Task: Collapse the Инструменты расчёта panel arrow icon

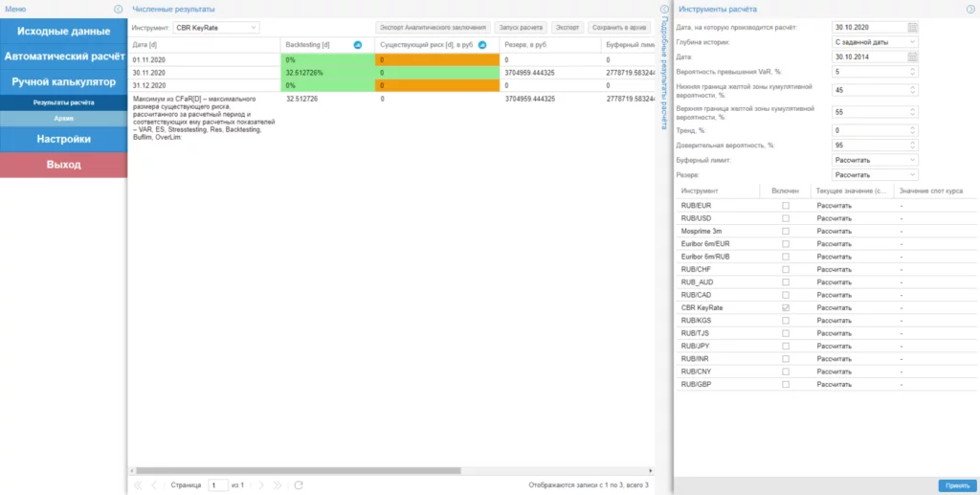Action: coord(970,9)
